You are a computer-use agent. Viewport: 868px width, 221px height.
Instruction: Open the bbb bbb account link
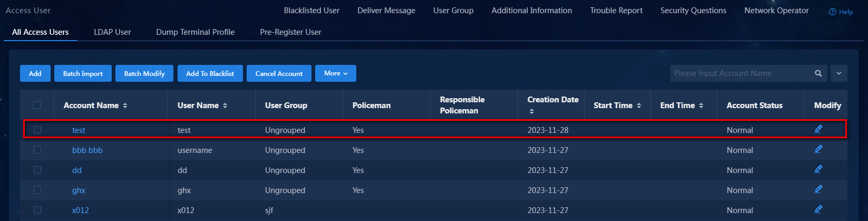pos(87,150)
